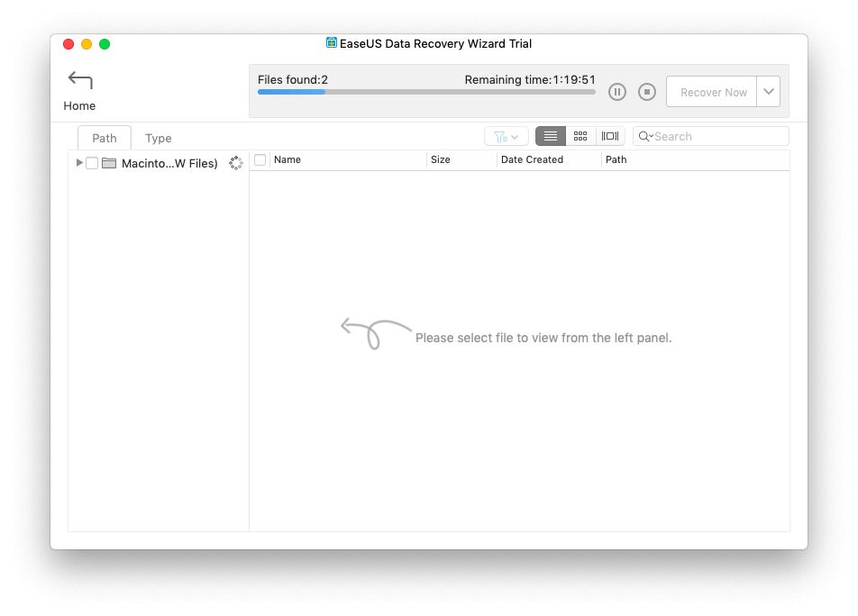Click the scanning spinner beside Macinto...W Files)

(x=236, y=163)
